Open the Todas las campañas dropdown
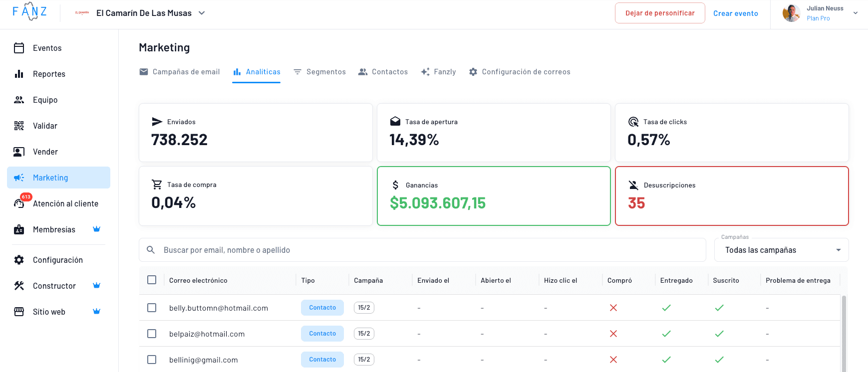 pos(781,250)
